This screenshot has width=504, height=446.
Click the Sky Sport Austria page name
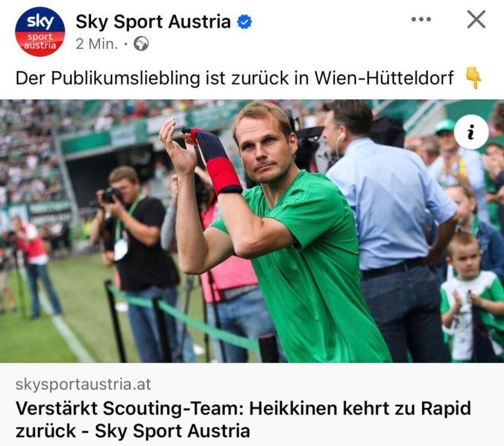pos(153,22)
